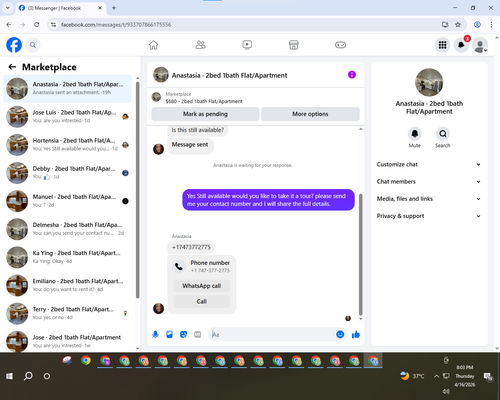Open conversation information purple icon

[352, 75]
